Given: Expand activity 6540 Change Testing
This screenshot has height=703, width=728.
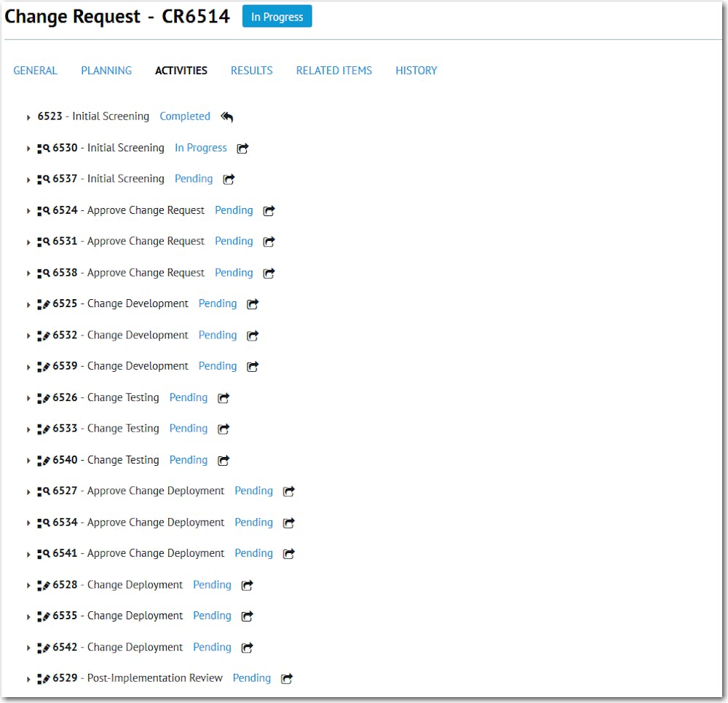Looking at the screenshot, I should pos(28,460).
